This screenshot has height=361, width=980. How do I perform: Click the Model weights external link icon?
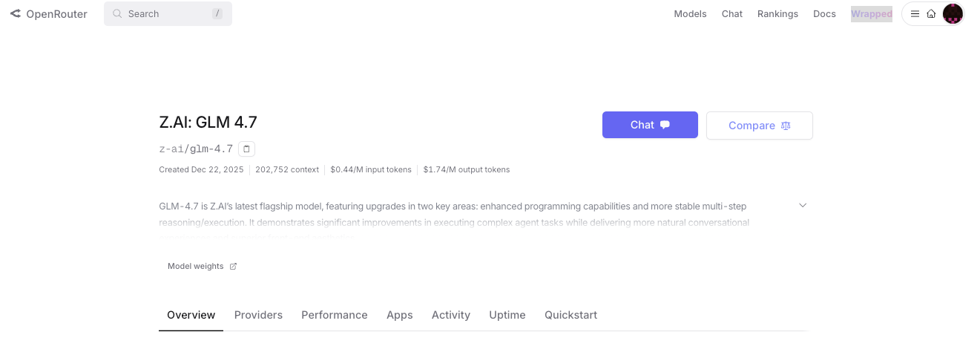tap(233, 266)
